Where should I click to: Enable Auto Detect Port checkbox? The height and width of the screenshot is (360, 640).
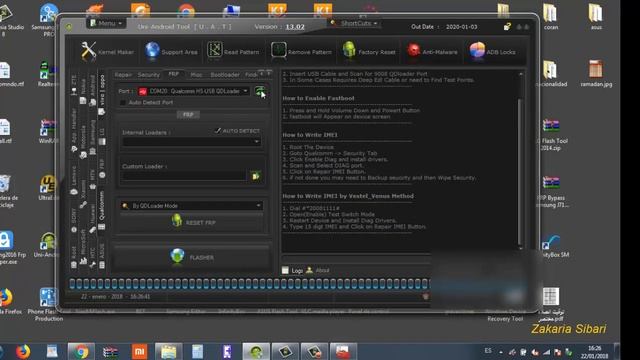tap(123, 102)
